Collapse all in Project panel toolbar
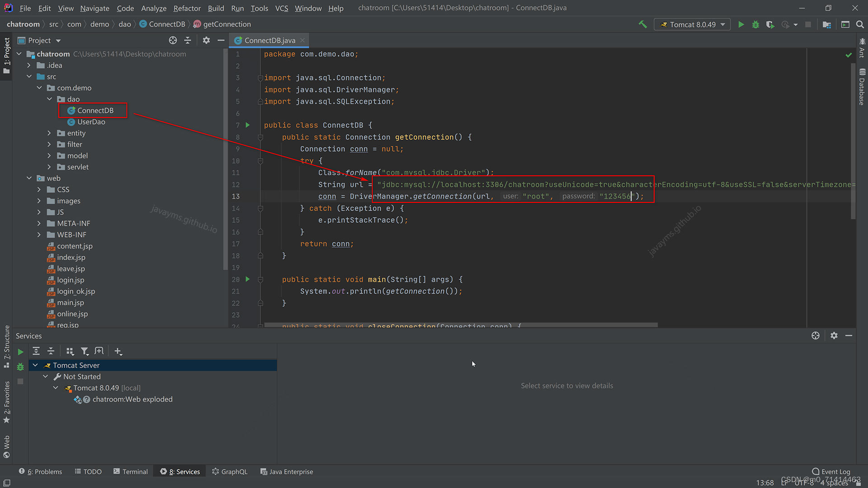The width and height of the screenshot is (868, 488). point(188,40)
